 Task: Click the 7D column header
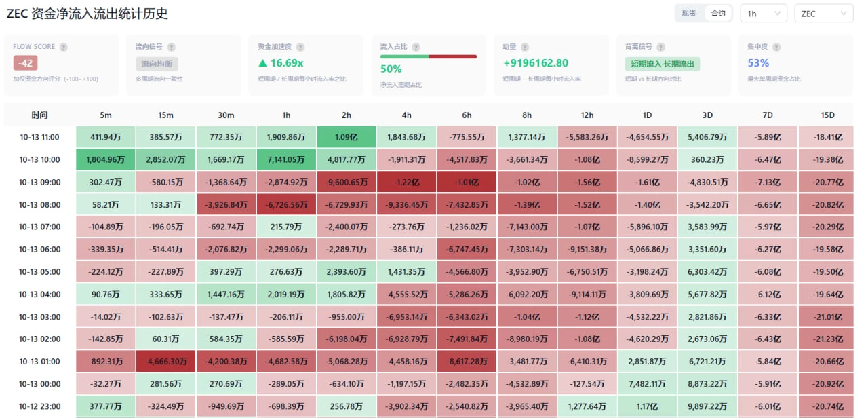coord(768,115)
